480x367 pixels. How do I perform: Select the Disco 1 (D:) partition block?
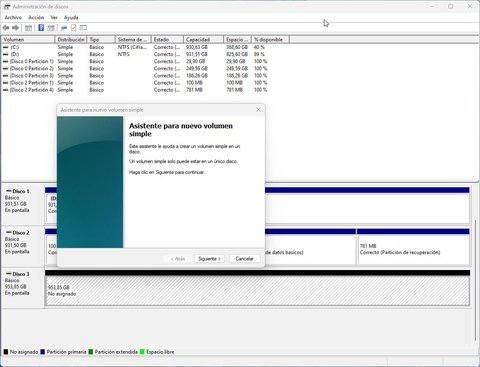(367, 208)
